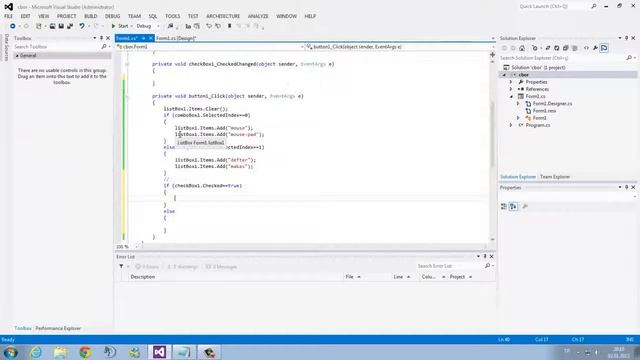Collapse the cbox project node

[504, 75]
